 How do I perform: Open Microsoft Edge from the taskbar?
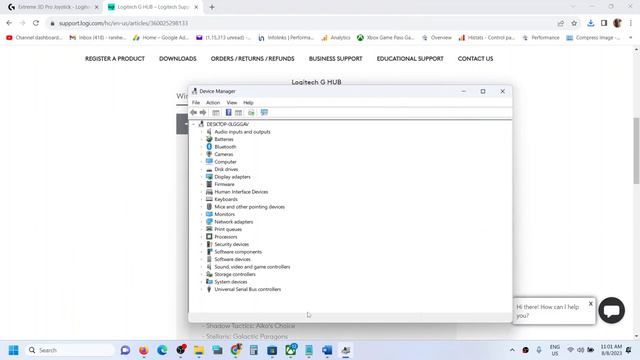click(x=162, y=350)
